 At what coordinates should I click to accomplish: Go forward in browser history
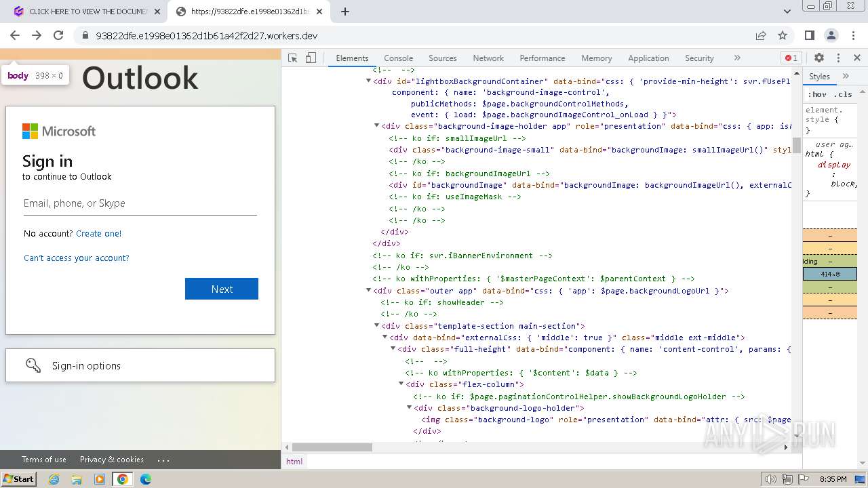[x=37, y=35]
